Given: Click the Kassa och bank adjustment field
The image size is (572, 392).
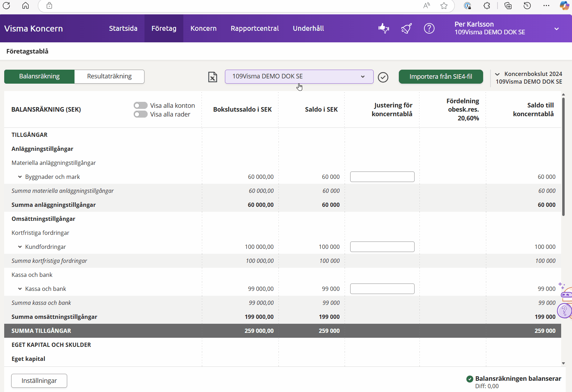Looking at the screenshot, I should point(382,289).
